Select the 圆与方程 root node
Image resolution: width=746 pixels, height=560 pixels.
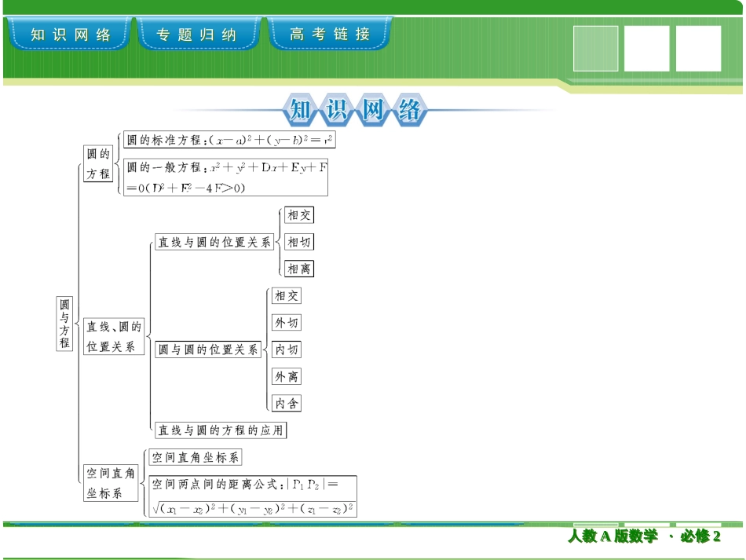64,324
